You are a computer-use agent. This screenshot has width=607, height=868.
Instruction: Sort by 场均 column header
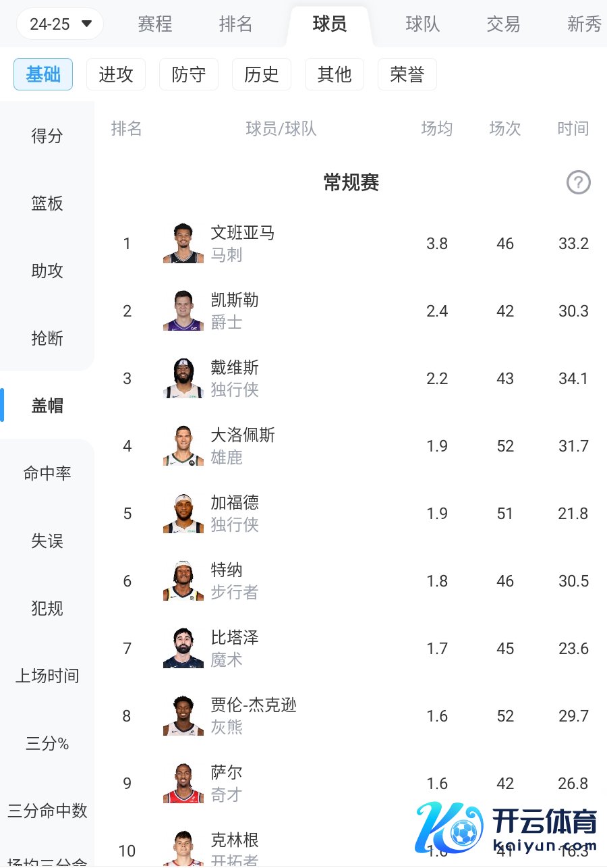436,128
